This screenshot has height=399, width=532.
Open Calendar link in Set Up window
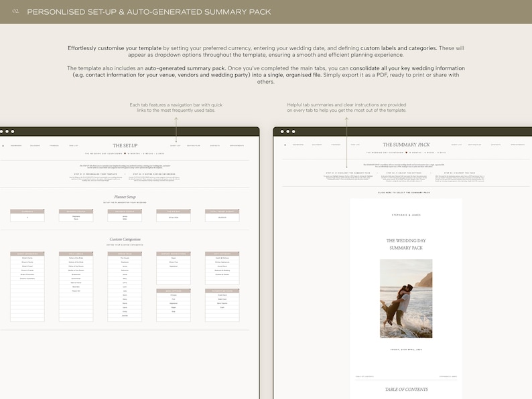35,146
